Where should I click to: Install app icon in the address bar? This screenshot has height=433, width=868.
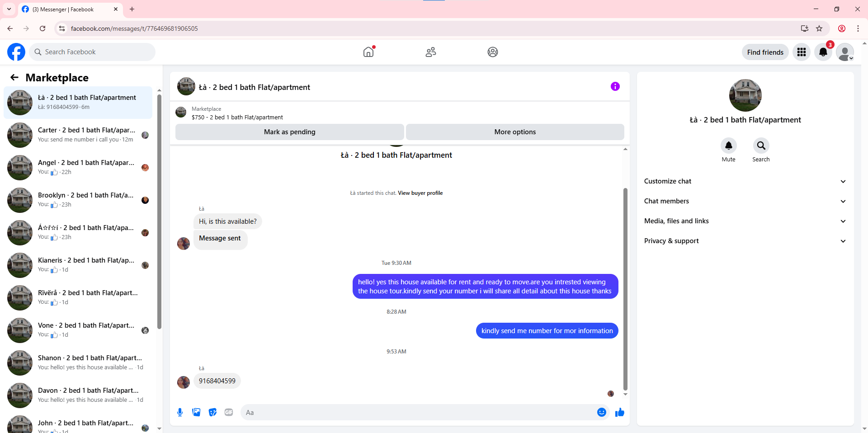pos(805,28)
